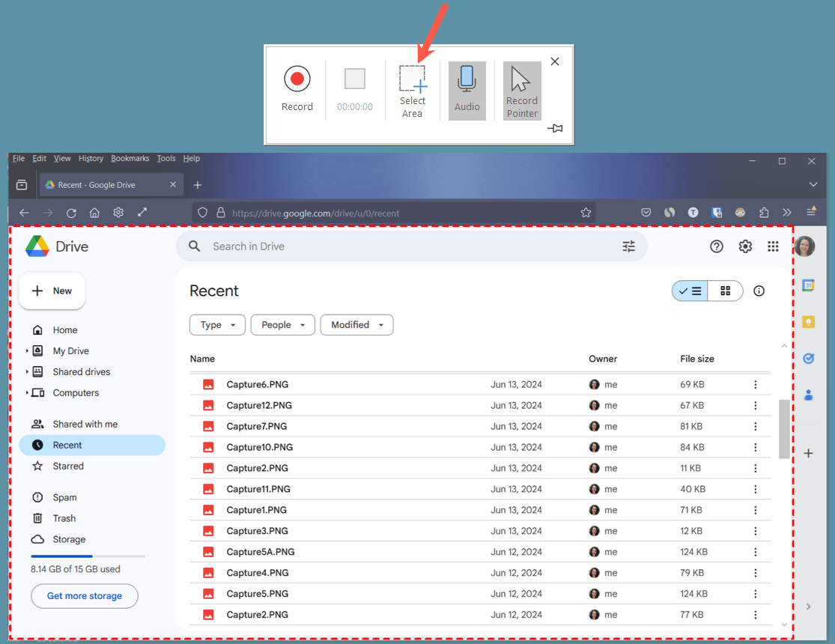Click the address bar URL
The image size is (835, 644).
tap(315, 213)
